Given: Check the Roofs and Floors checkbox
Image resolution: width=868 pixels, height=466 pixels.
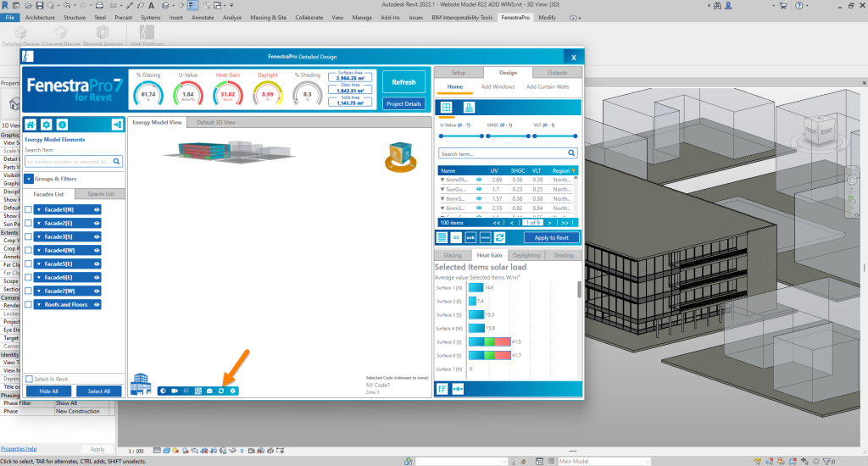Looking at the screenshot, I should coord(28,304).
